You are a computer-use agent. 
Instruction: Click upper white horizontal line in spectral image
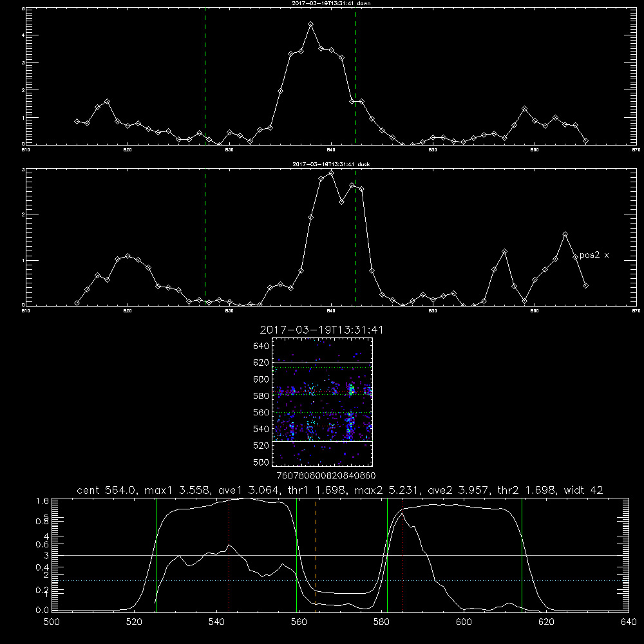click(322, 363)
